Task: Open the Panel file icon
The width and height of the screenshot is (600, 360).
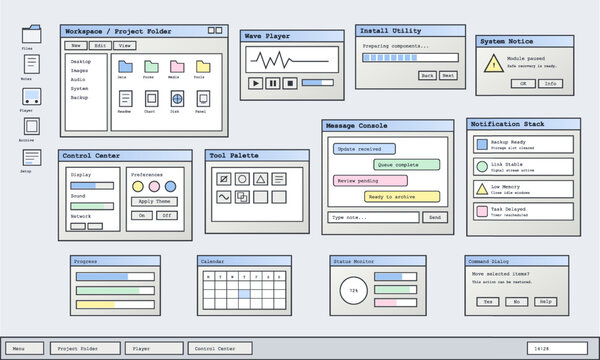Action: click(203, 99)
